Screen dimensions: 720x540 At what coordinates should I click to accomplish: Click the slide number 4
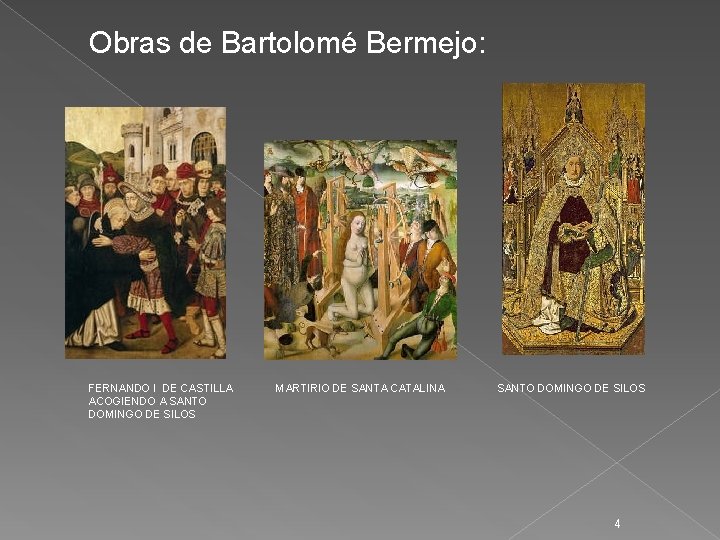(x=618, y=523)
